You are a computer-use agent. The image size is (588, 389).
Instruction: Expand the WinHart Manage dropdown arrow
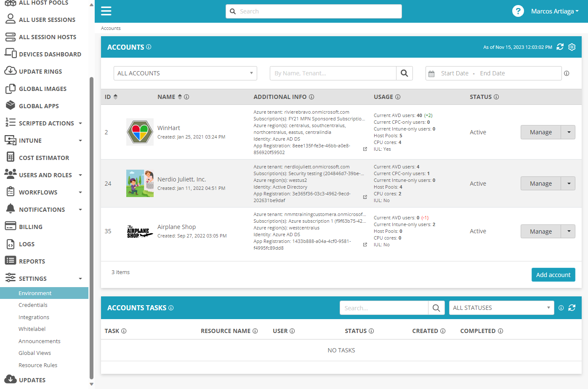coord(569,132)
